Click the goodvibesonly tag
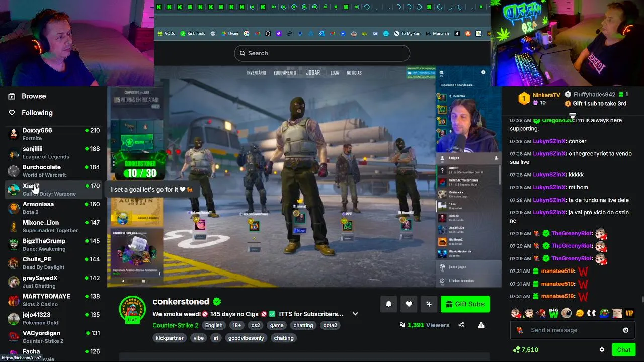The width and height of the screenshot is (644, 362). pos(246,338)
